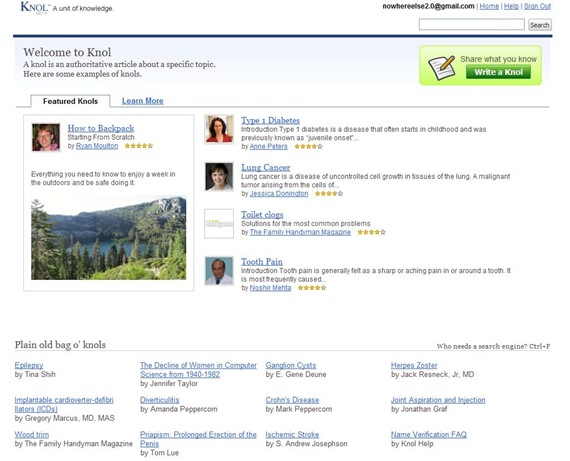
Task: Open the Ischemic Stroke knol
Action: tap(292, 434)
